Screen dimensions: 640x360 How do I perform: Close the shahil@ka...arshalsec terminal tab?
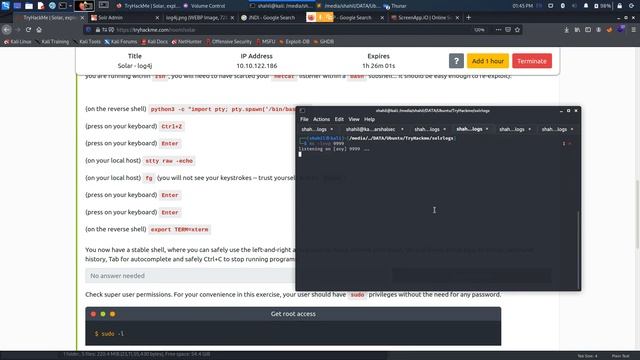[x=402, y=129]
